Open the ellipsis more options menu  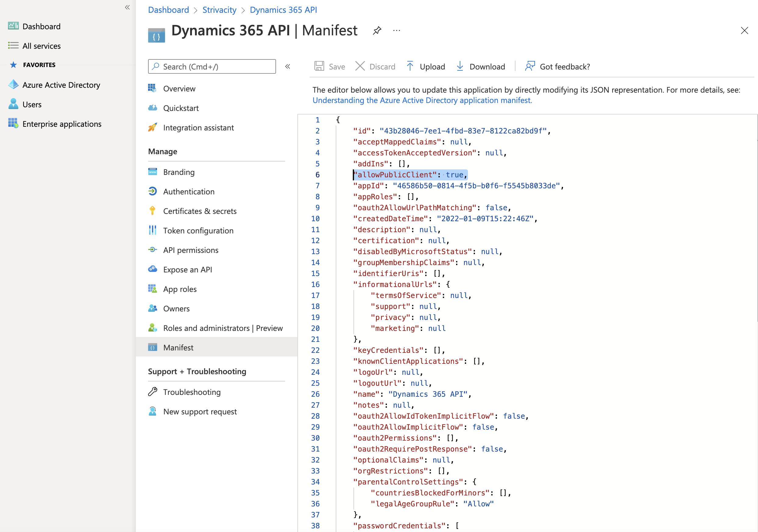click(x=396, y=31)
